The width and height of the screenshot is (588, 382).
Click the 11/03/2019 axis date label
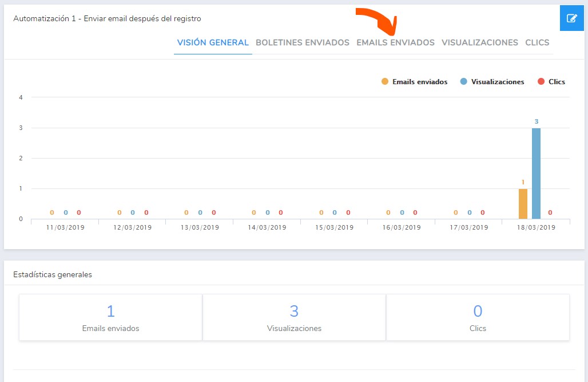[x=65, y=227]
